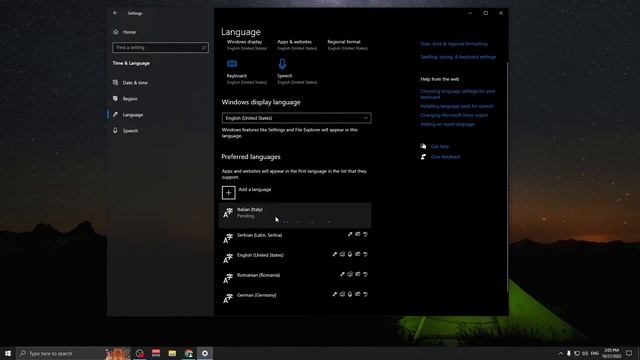This screenshot has height=360, width=640.
Task: Select the Italian (Italy) pending language row
Action: (295, 215)
